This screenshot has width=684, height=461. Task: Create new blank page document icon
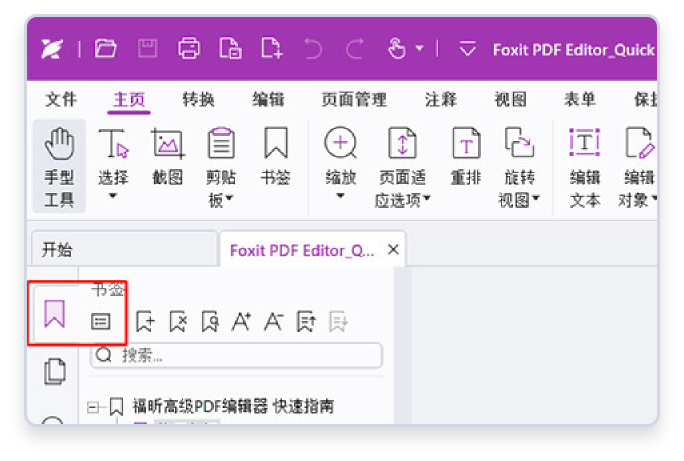[271, 48]
